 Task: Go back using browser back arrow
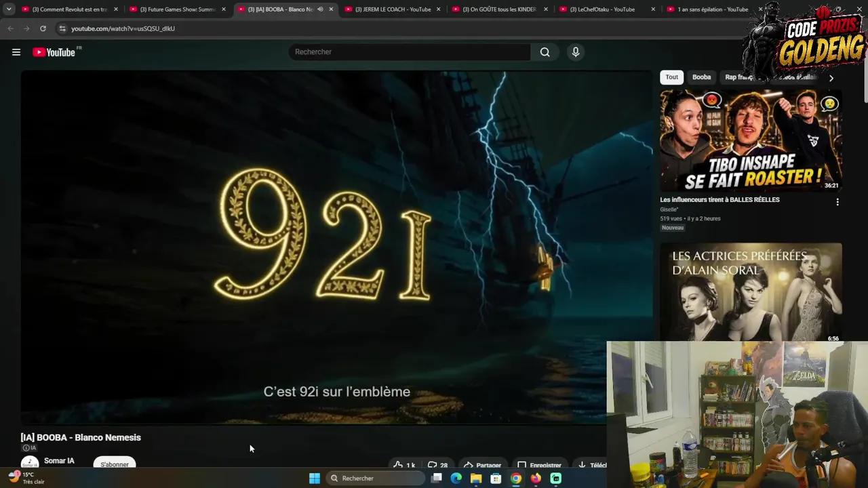click(x=10, y=28)
